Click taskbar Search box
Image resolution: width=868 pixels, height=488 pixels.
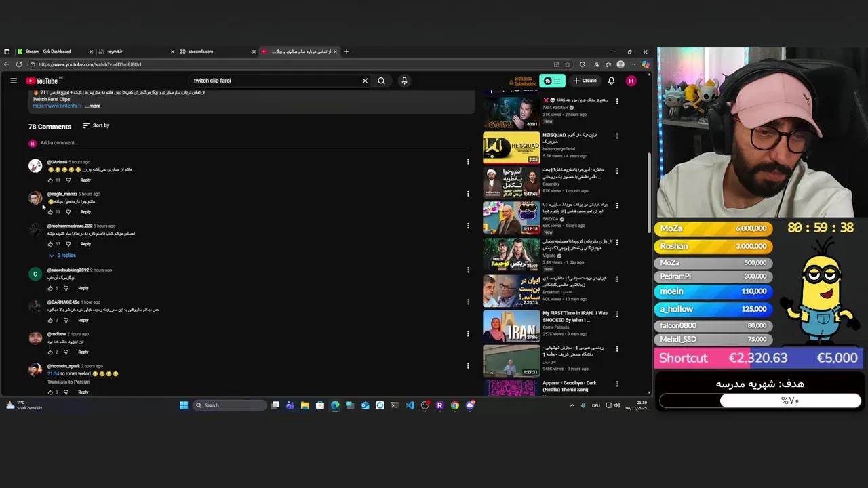point(229,405)
